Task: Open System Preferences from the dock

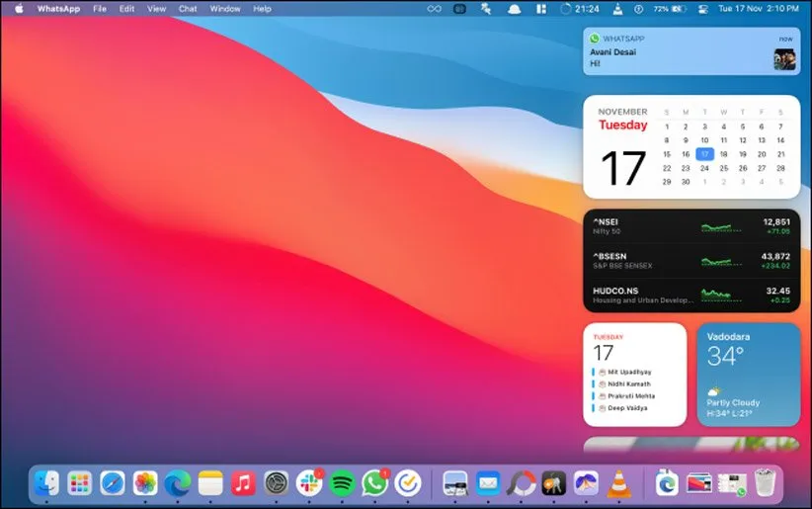Action: click(x=277, y=482)
